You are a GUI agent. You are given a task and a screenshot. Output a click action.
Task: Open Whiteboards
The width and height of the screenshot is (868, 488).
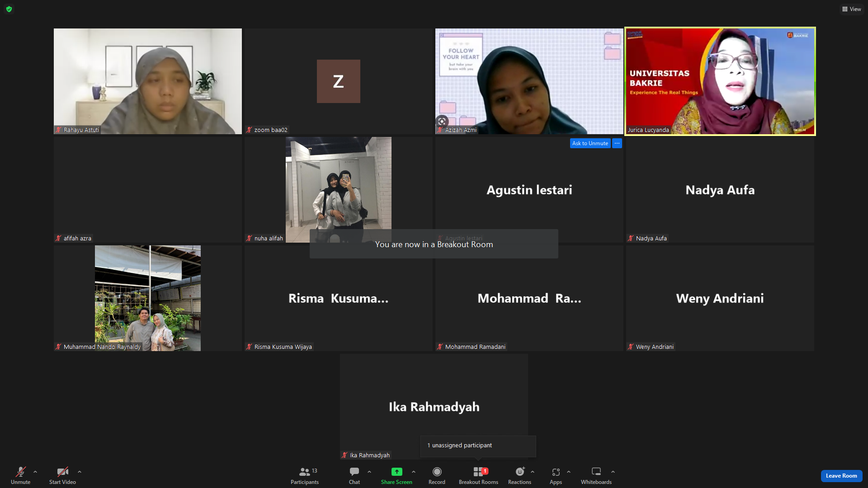click(x=596, y=475)
